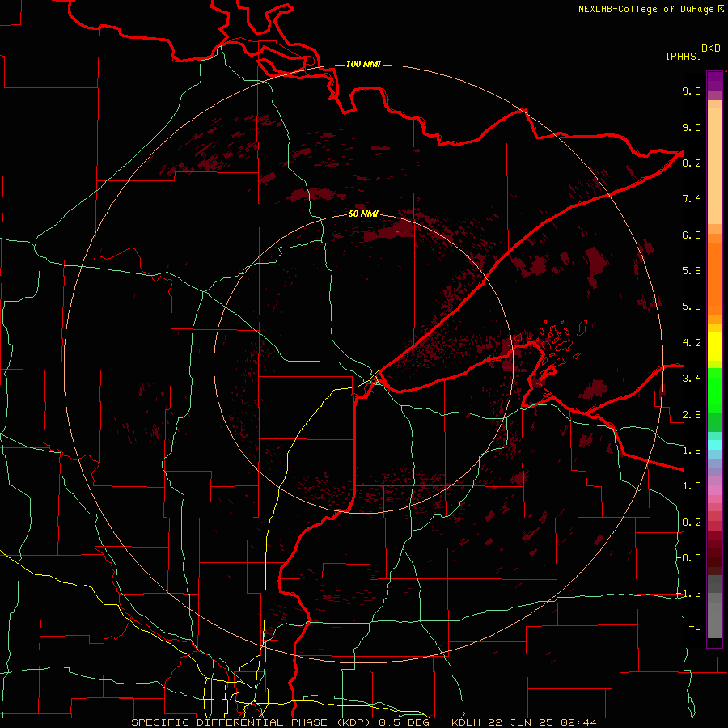
Task: Click the KDLH station ID in the caption
Action: [468, 722]
